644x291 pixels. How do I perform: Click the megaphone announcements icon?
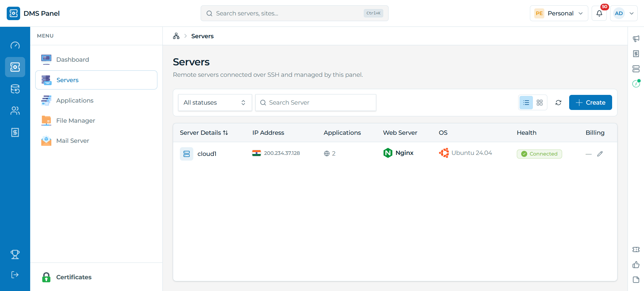pyautogui.click(x=636, y=39)
